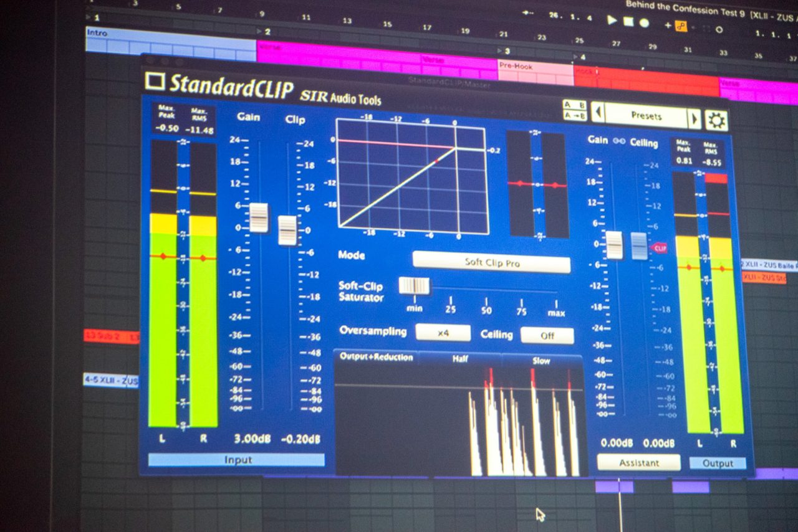Toggle the orange Automation Arm button
Screen dimensions: 798x532
pos(681,26)
